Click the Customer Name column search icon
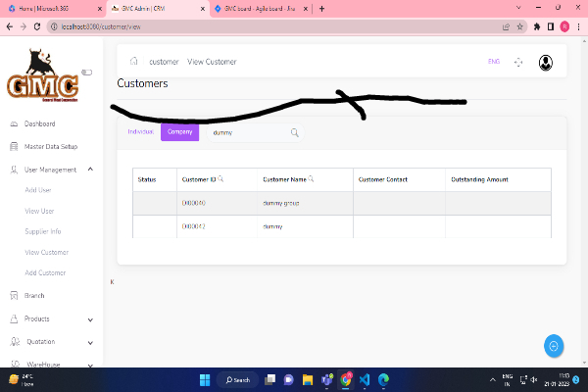This screenshot has width=588, height=392. [311, 179]
